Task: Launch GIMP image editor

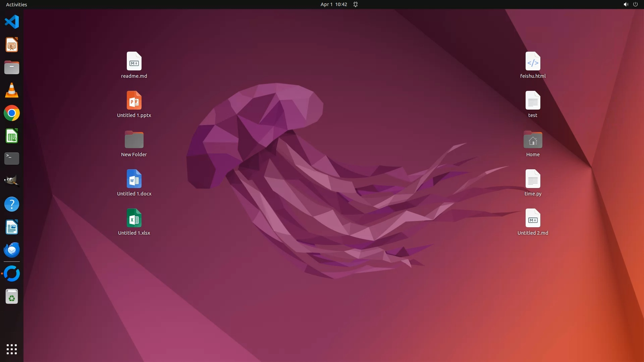Action: point(12,181)
